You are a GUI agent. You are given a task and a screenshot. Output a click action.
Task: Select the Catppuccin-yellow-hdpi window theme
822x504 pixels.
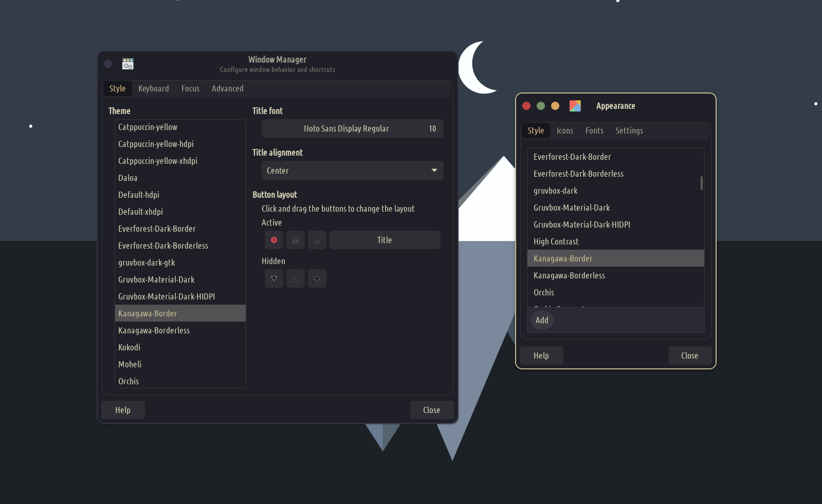(156, 144)
